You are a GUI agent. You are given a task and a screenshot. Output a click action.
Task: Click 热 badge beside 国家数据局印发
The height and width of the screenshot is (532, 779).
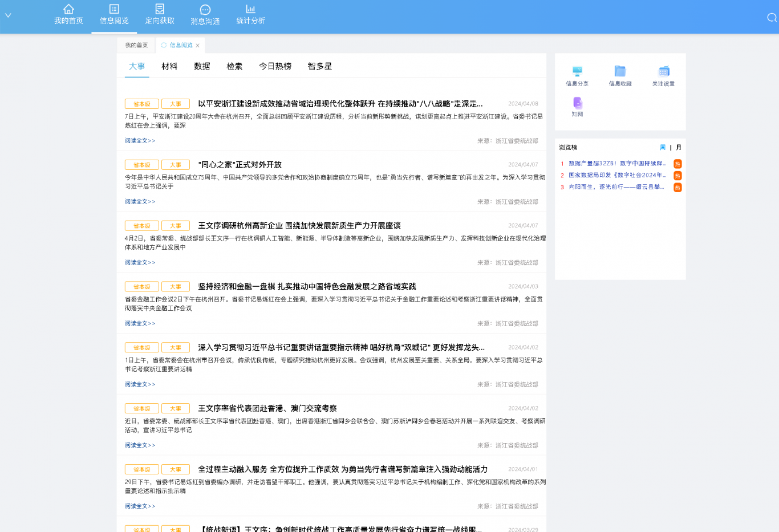(677, 176)
